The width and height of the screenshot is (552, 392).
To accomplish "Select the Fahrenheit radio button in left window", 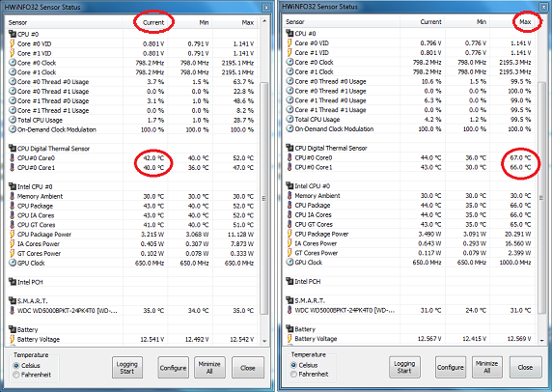I will click(x=15, y=375).
